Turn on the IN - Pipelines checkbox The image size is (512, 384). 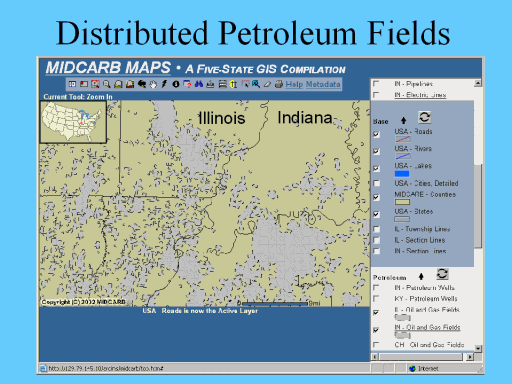coord(376,83)
